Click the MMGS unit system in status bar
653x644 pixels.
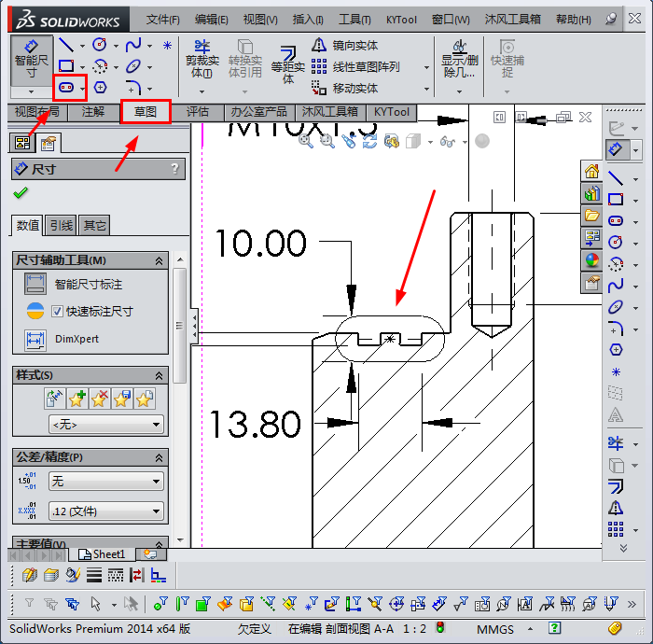pyautogui.click(x=494, y=629)
